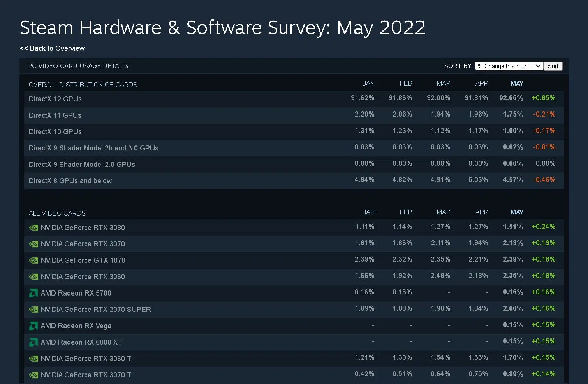Screen dimensions: 588x384
Task: Click the -0.21% change for DirectX 11
Action: (544, 114)
